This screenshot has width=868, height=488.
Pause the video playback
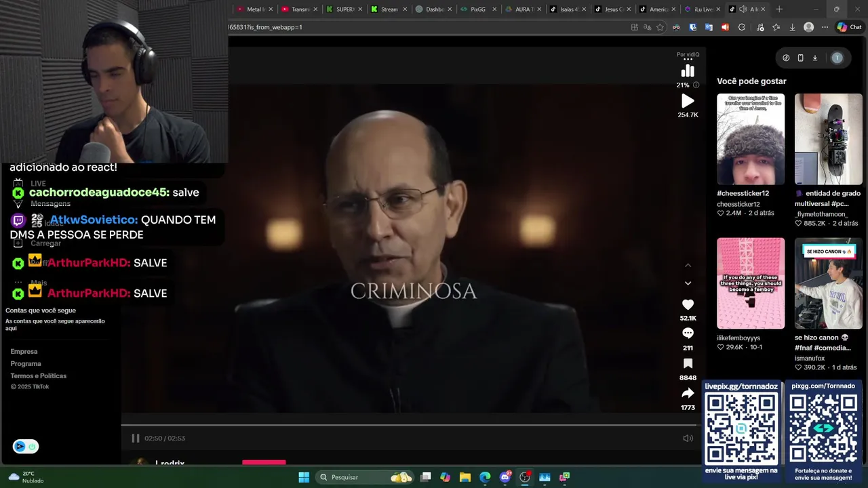coord(135,439)
